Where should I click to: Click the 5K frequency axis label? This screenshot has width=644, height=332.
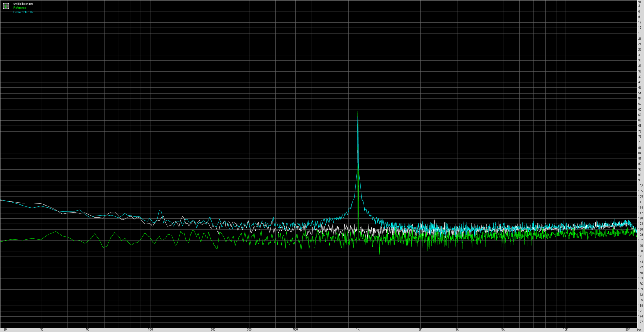click(x=503, y=329)
